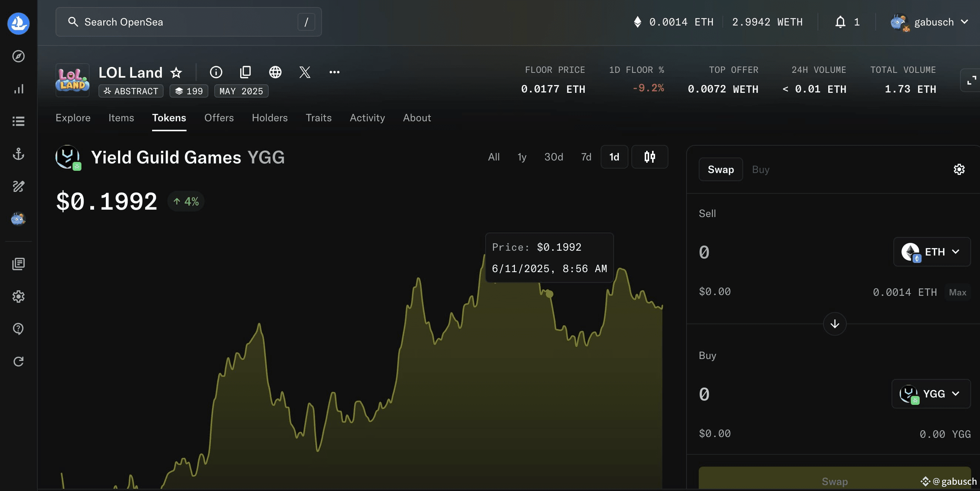
Task: Open notifications bell icon
Action: [x=840, y=22]
